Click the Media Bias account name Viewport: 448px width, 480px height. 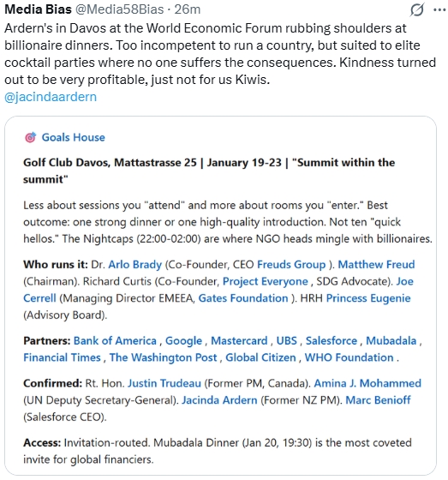(x=38, y=9)
